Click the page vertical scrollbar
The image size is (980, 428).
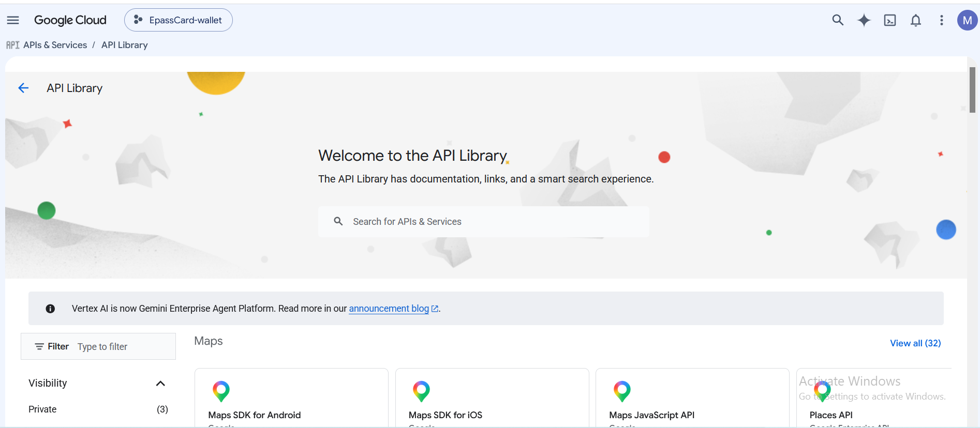(x=973, y=90)
